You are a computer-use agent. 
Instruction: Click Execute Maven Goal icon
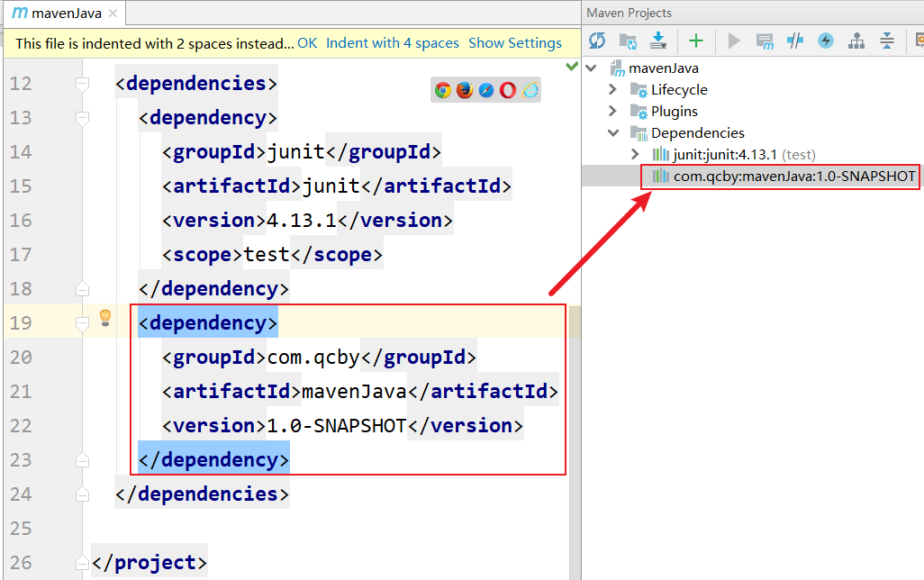(x=765, y=41)
